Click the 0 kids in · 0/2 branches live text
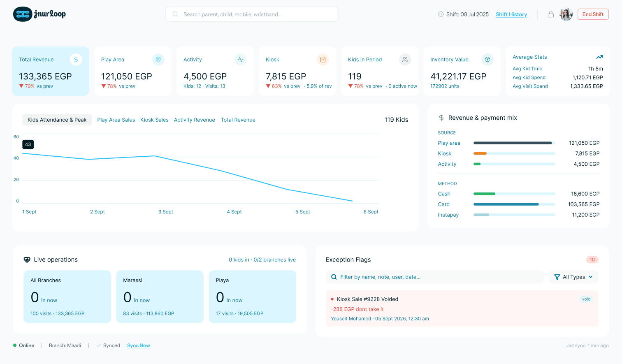This screenshot has height=364, width=622. point(262,260)
